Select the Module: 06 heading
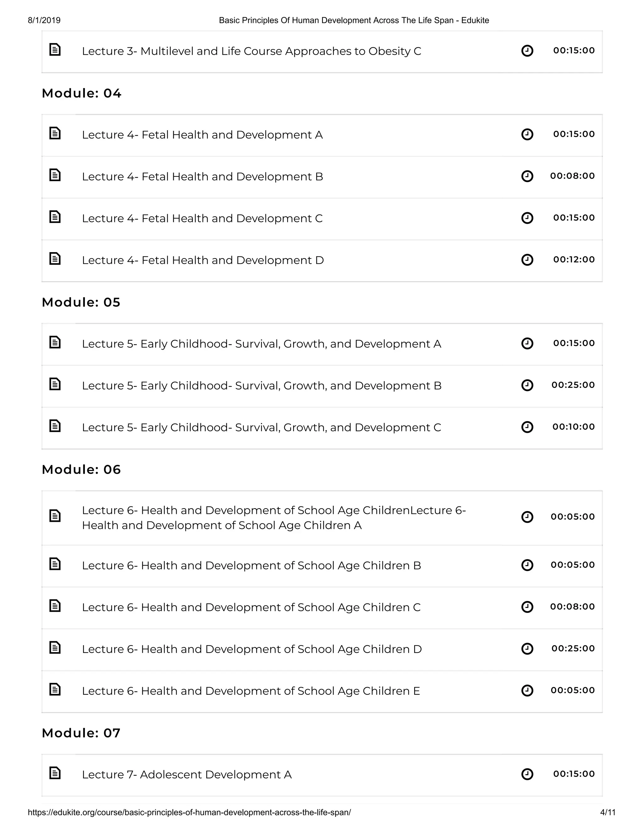Viewport: 644px width, 833px height. [x=81, y=470]
